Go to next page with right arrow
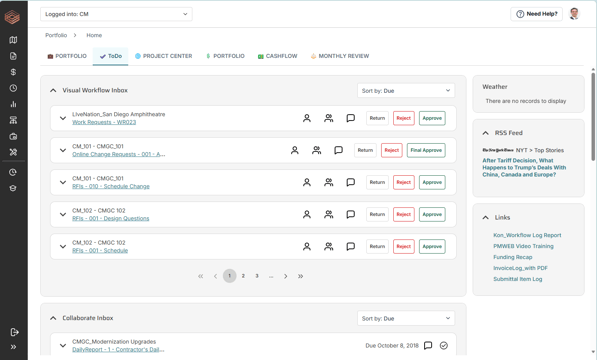597x360 pixels. coord(286,276)
